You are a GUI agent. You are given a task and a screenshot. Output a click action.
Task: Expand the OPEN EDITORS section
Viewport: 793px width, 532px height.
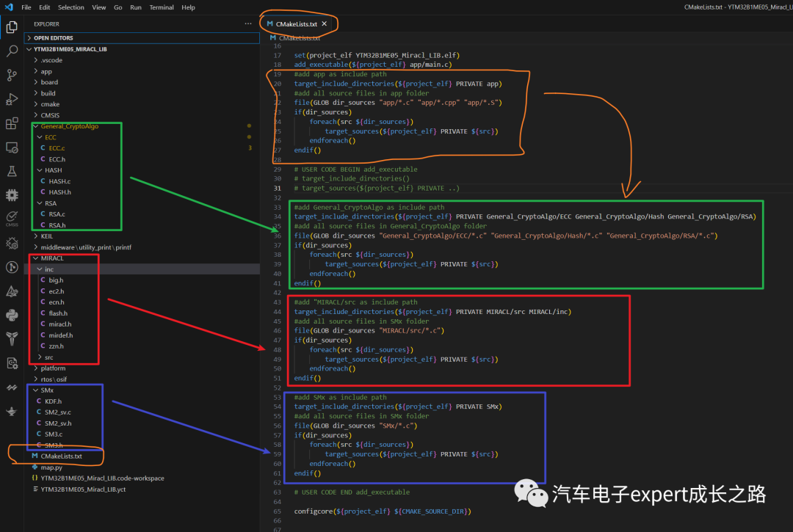(x=142, y=38)
